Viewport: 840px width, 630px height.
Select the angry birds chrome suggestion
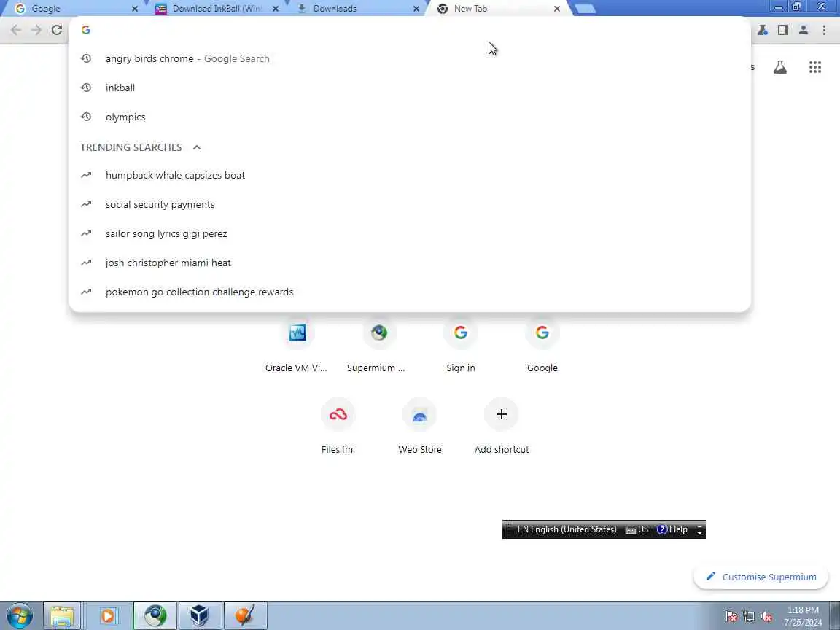(x=410, y=58)
